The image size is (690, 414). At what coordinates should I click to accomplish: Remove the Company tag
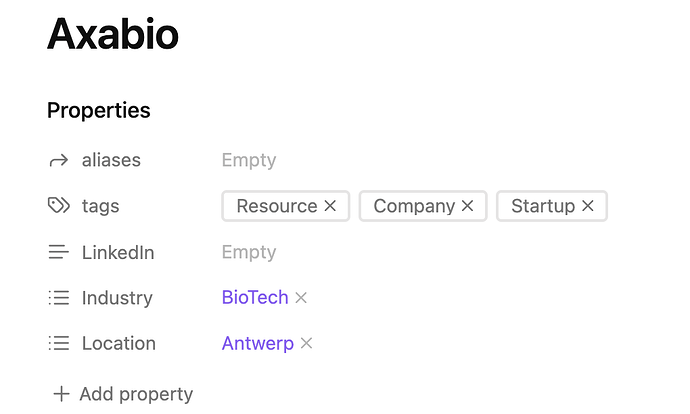pyautogui.click(x=466, y=206)
